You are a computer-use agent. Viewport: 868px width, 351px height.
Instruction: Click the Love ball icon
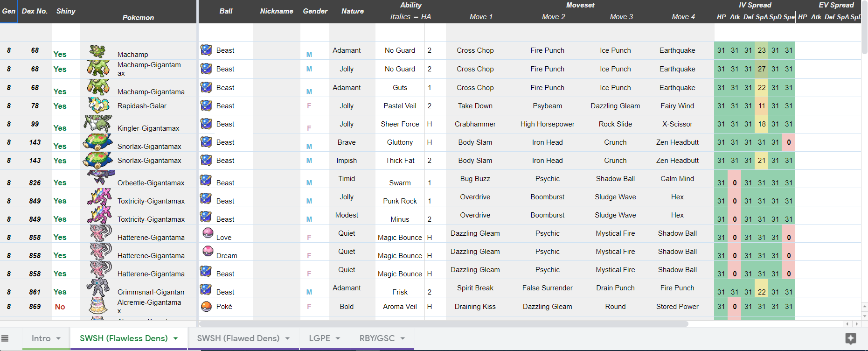[208, 232]
